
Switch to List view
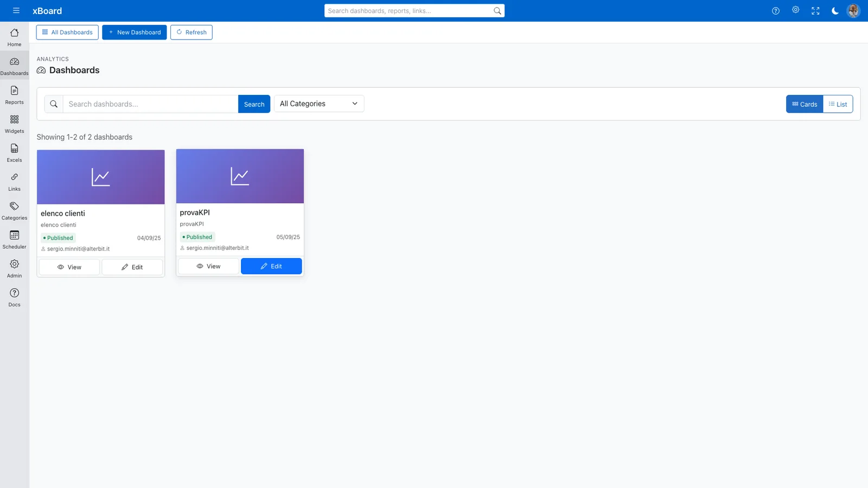pos(838,104)
